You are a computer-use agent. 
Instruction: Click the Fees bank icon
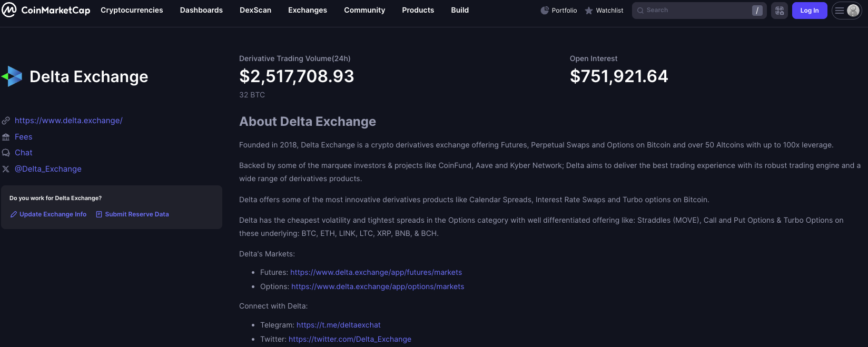[6, 137]
